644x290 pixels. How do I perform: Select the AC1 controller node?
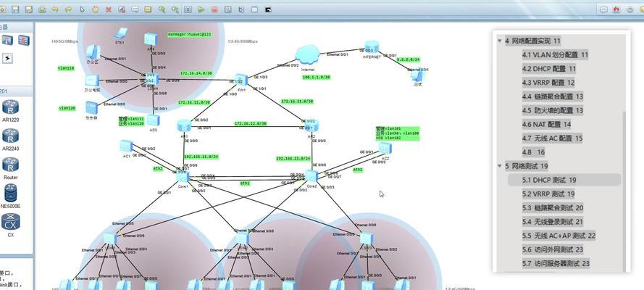coord(126,146)
